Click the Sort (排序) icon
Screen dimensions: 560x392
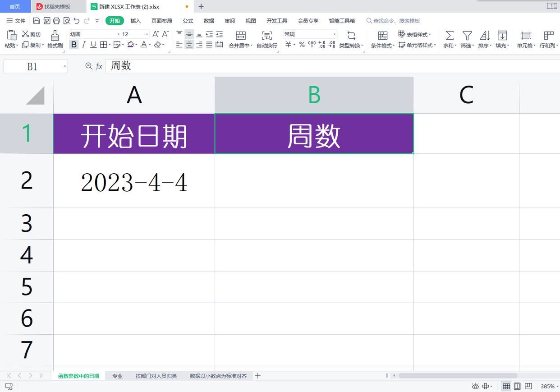485,36
